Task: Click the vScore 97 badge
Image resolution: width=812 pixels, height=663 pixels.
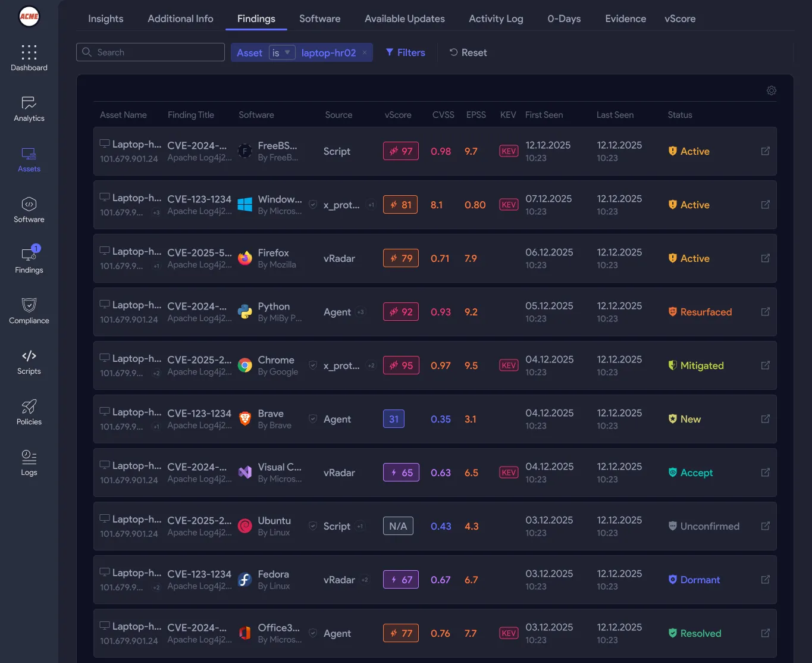Action: pos(401,151)
